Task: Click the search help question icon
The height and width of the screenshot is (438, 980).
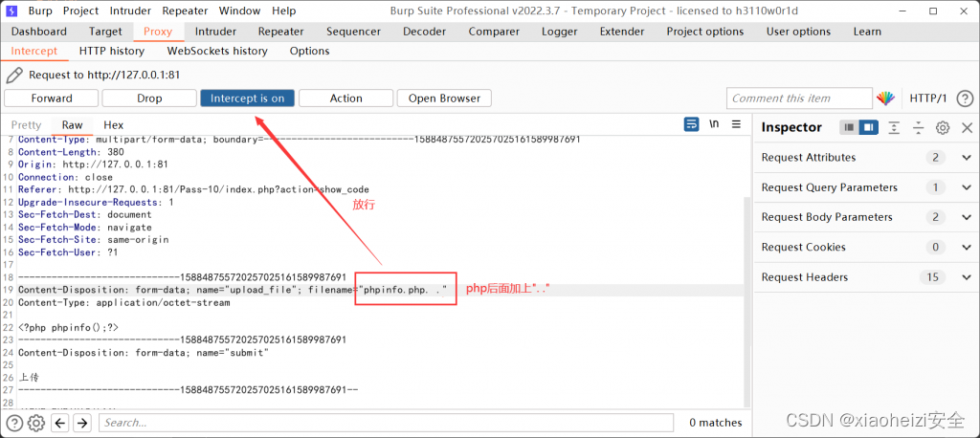Action: pos(14,423)
